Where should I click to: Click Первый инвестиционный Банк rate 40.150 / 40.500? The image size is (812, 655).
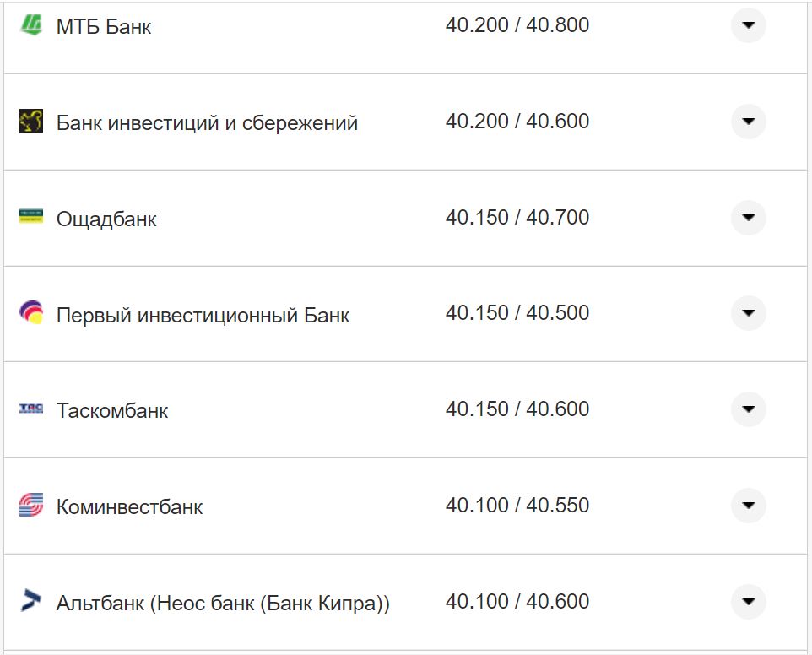click(x=517, y=313)
